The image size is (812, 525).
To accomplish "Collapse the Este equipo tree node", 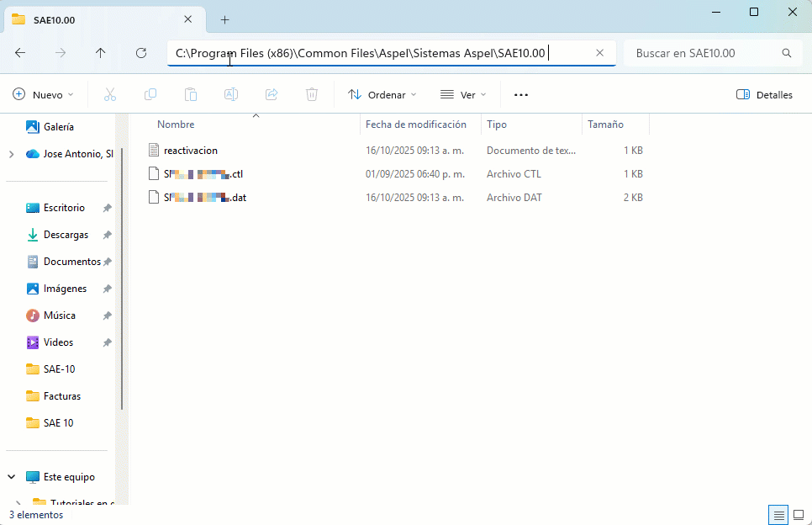I will pyautogui.click(x=11, y=477).
